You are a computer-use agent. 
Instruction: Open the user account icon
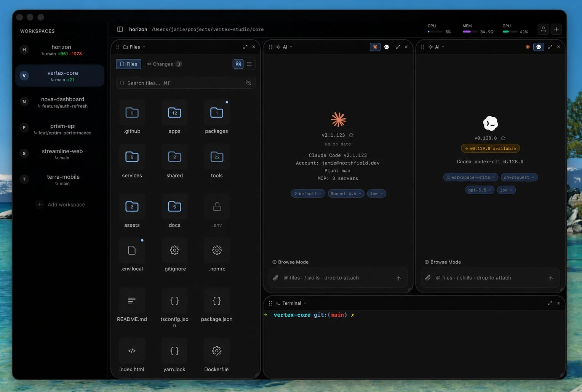click(x=543, y=29)
